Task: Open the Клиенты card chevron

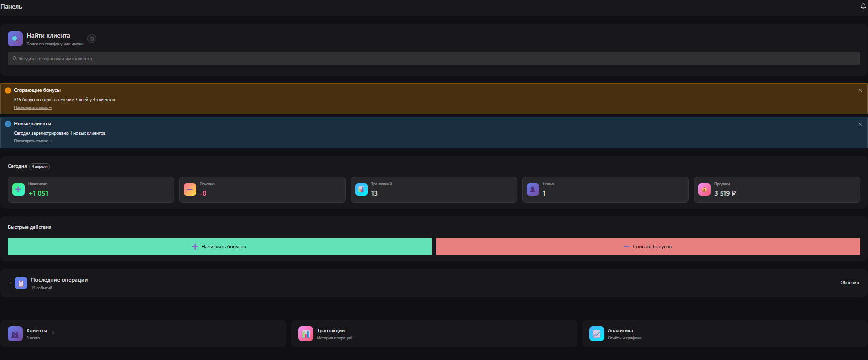Action: coord(53,333)
